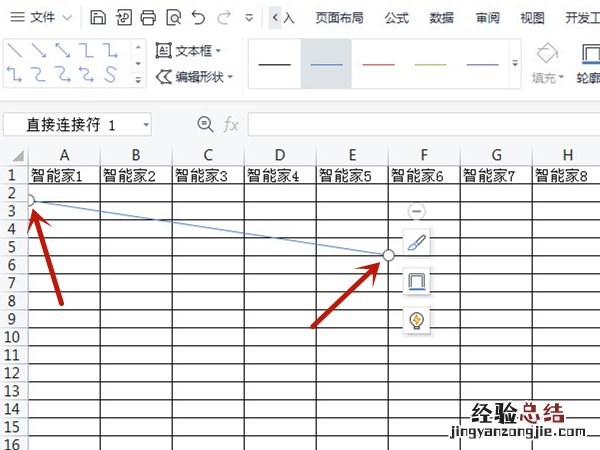Expand the shapes gallery list

(138, 80)
